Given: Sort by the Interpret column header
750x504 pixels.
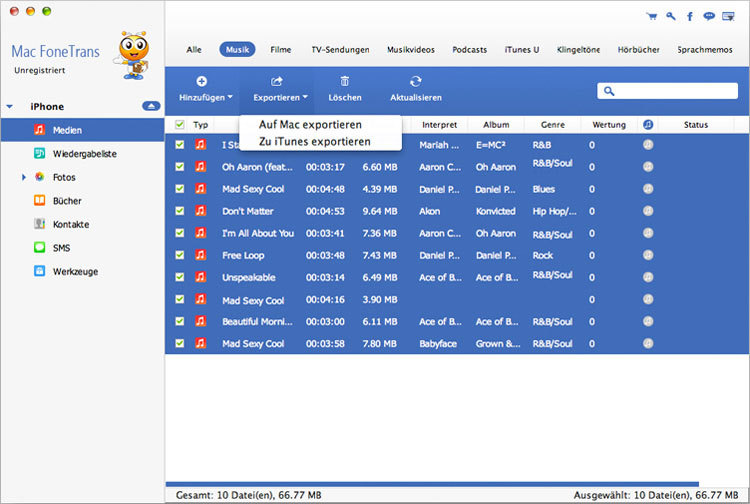Looking at the screenshot, I should coord(440,124).
